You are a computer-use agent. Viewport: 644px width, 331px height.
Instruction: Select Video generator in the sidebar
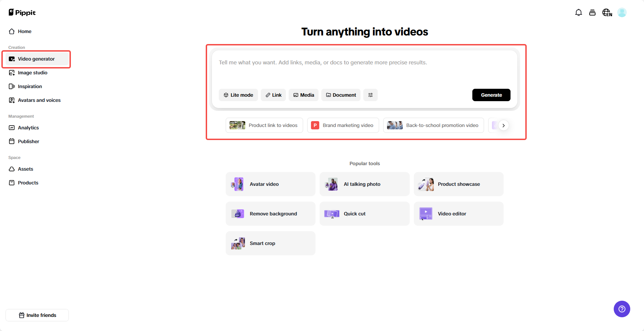[36, 59]
